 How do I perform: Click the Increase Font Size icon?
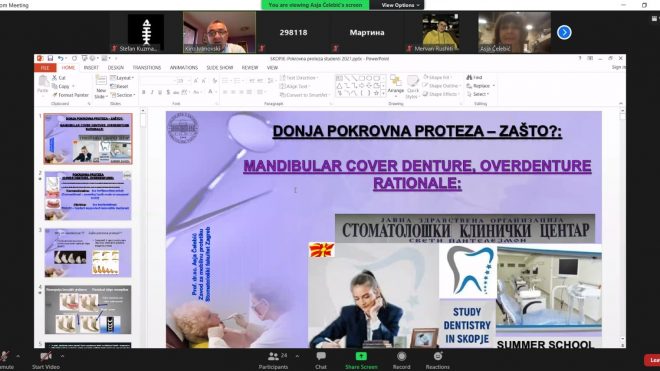point(196,80)
